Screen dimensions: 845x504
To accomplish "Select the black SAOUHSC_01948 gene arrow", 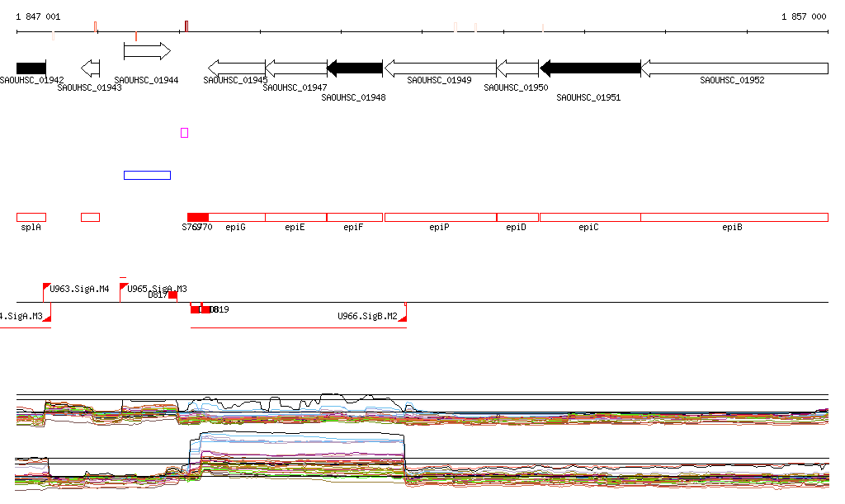I will (355, 68).
